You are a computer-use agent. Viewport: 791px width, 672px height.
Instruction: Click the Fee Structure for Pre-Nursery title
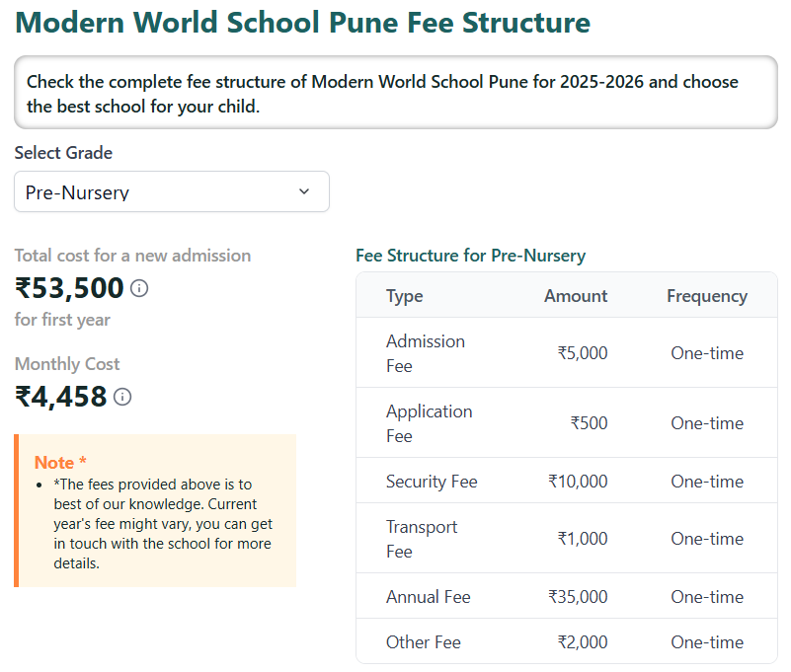(x=471, y=255)
